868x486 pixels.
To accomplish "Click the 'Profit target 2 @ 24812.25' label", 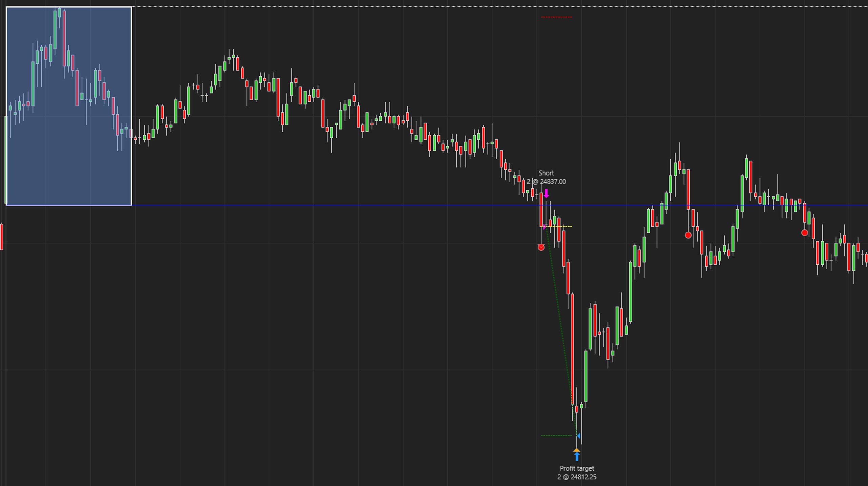I will [x=577, y=472].
